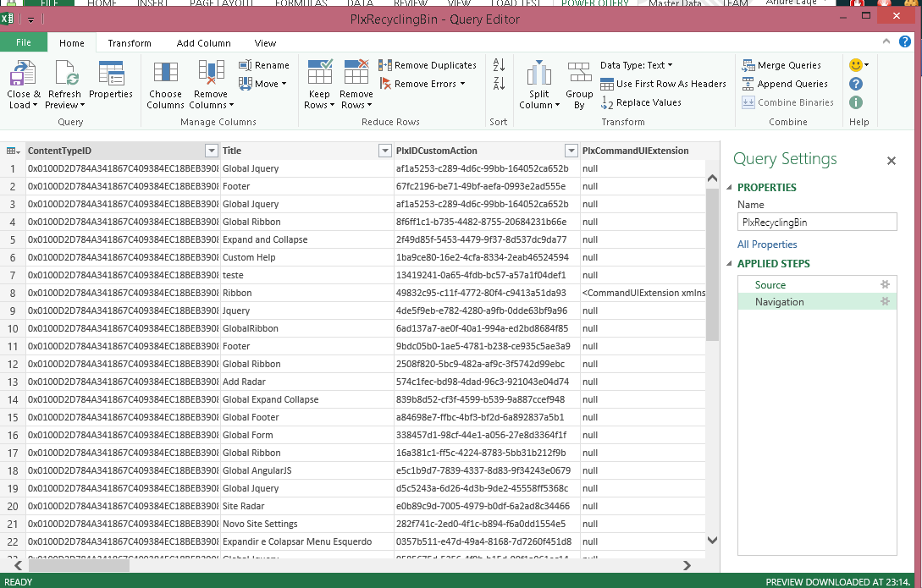Click the 'Novo Site Settings' title cell
The height and width of the screenshot is (588, 922).
pos(307,524)
